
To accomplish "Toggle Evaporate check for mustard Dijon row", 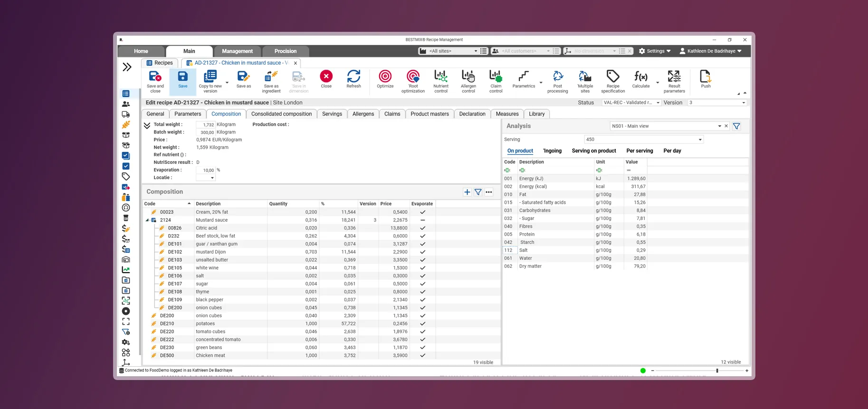I will pyautogui.click(x=422, y=252).
